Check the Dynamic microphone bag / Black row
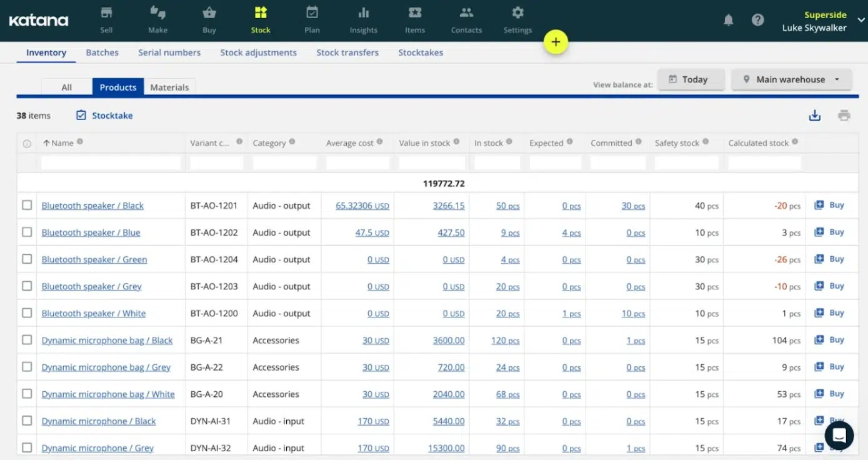This screenshot has height=460, width=868. click(x=27, y=339)
